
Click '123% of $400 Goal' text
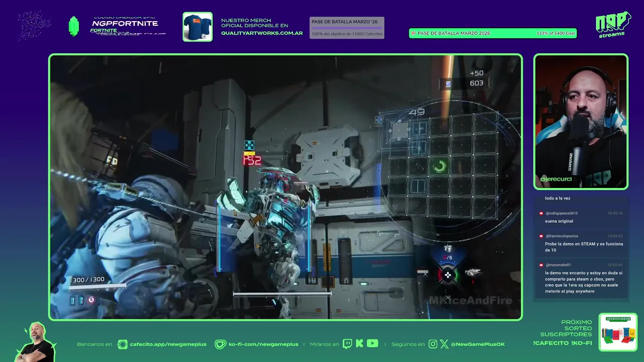coord(555,33)
